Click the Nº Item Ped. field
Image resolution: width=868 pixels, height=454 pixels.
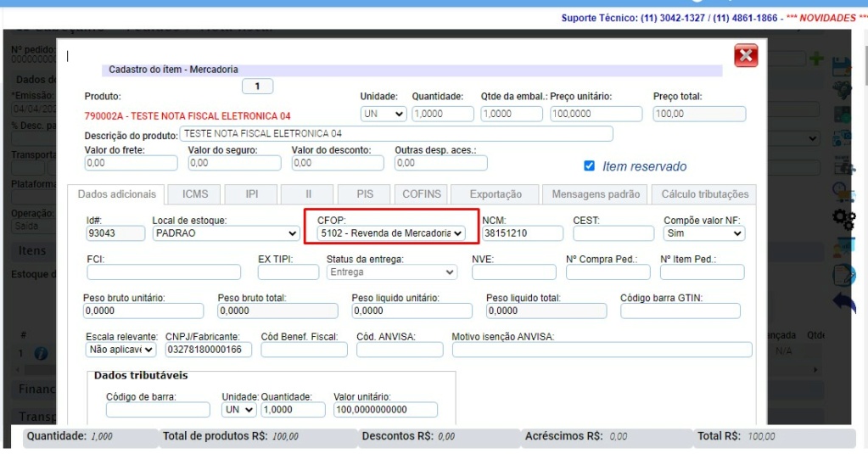[702, 272]
